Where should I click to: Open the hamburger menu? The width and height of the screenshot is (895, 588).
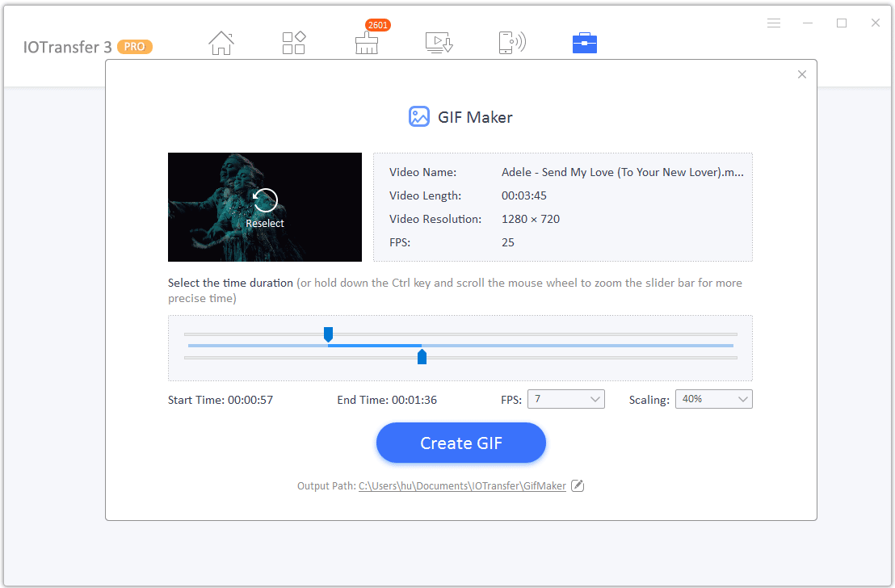click(x=773, y=23)
